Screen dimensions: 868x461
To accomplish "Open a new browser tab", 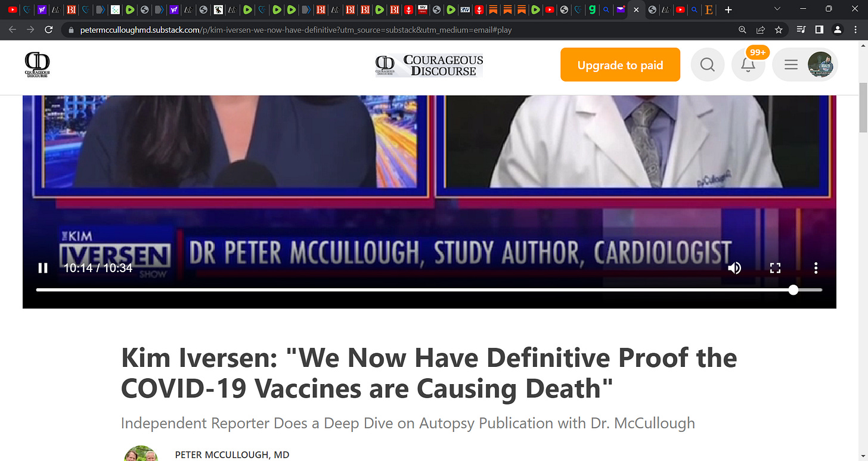I will tap(728, 10).
